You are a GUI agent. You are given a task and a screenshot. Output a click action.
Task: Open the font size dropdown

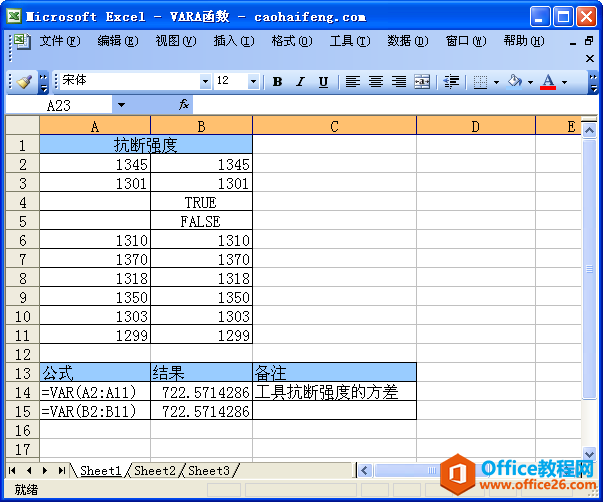(253, 81)
